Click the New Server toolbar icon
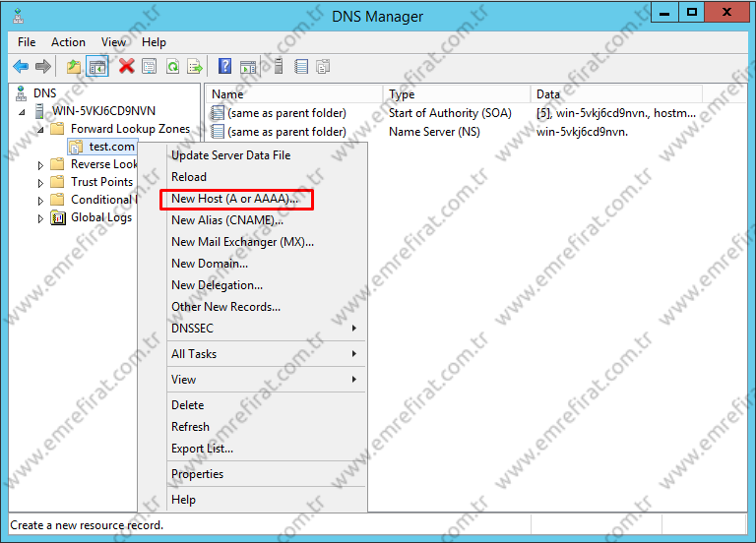The image size is (756, 543). [x=279, y=67]
